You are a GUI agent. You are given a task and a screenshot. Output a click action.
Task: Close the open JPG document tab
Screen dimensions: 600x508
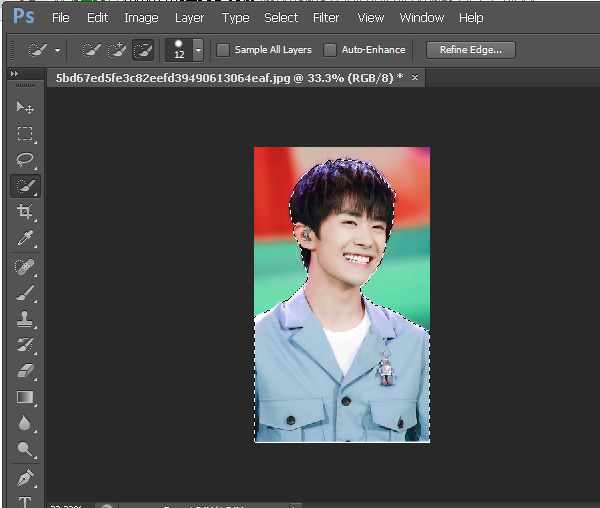click(415, 77)
